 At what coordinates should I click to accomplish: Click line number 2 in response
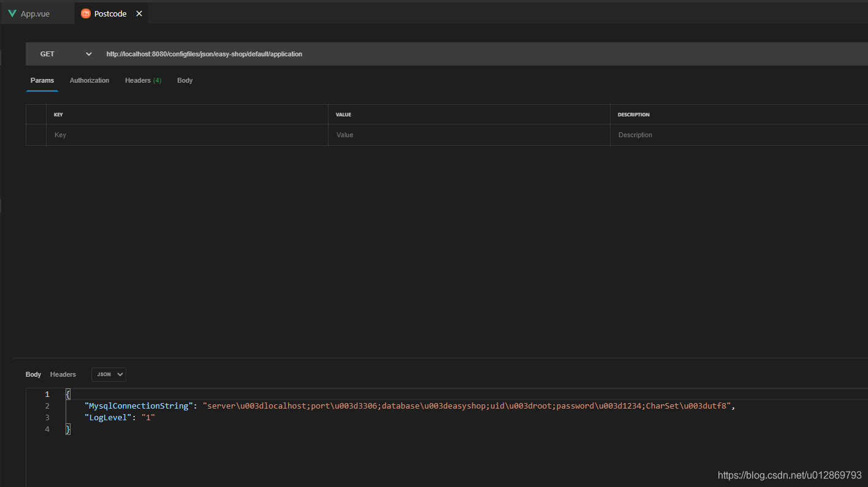(x=47, y=406)
